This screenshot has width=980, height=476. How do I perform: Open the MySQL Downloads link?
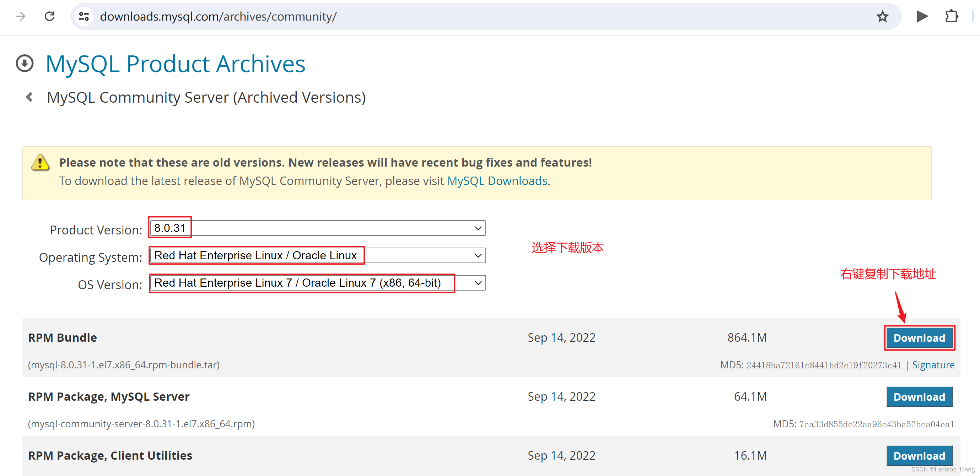click(x=497, y=181)
